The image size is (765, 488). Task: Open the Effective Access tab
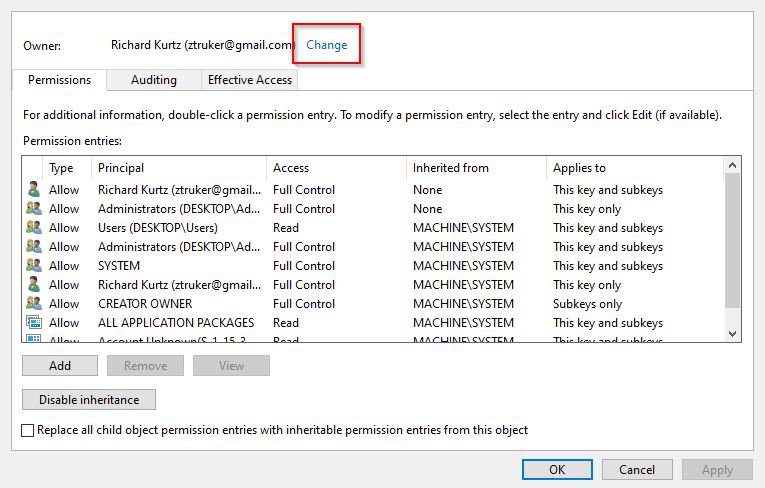coord(249,80)
